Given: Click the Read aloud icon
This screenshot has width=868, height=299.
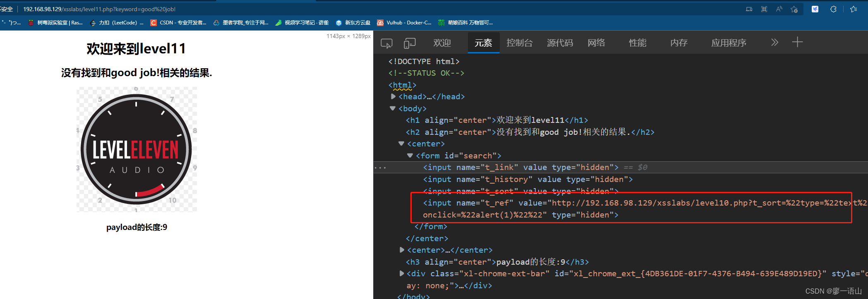Looking at the screenshot, I should click(x=779, y=9).
